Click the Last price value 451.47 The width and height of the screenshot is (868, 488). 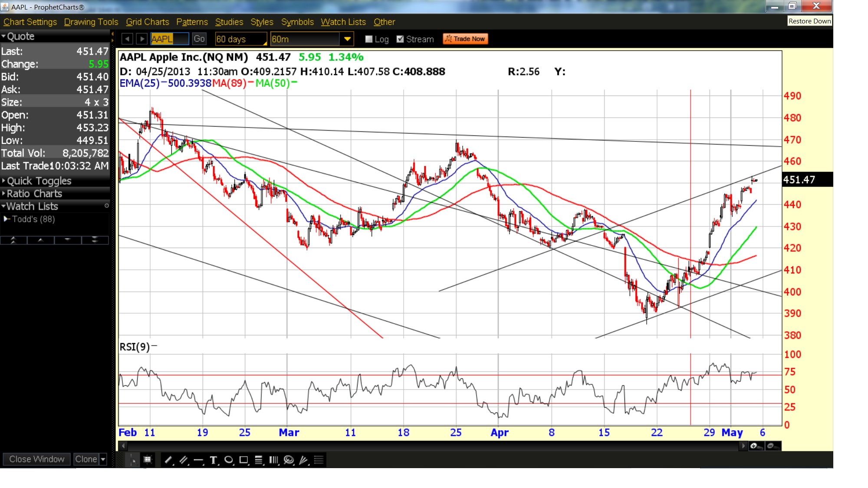(92, 51)
